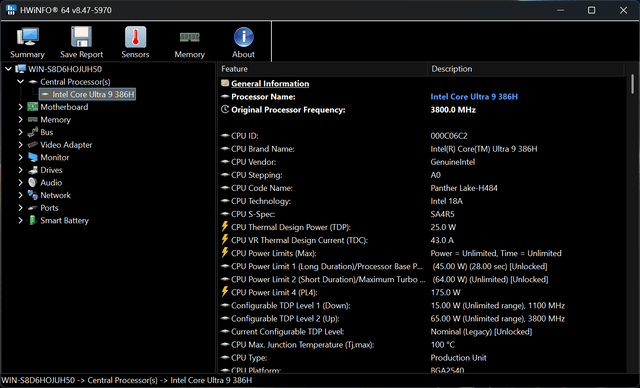Click lightning icon beside CPU Power Limit 4

coord(224,292)
